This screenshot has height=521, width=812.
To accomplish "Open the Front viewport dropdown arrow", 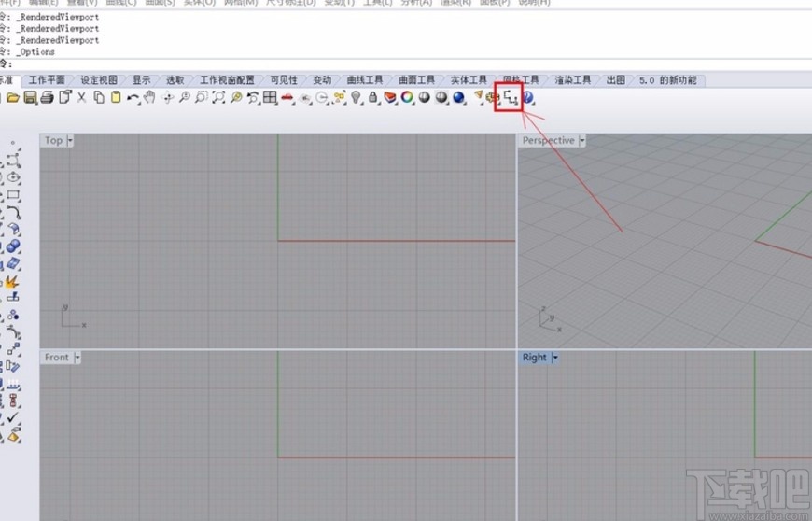I will [77, 358].
